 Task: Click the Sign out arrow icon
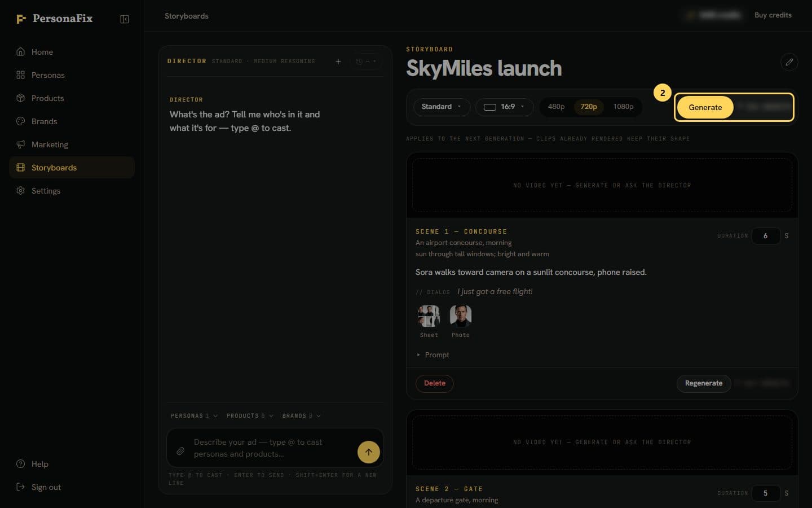point(21,487)
